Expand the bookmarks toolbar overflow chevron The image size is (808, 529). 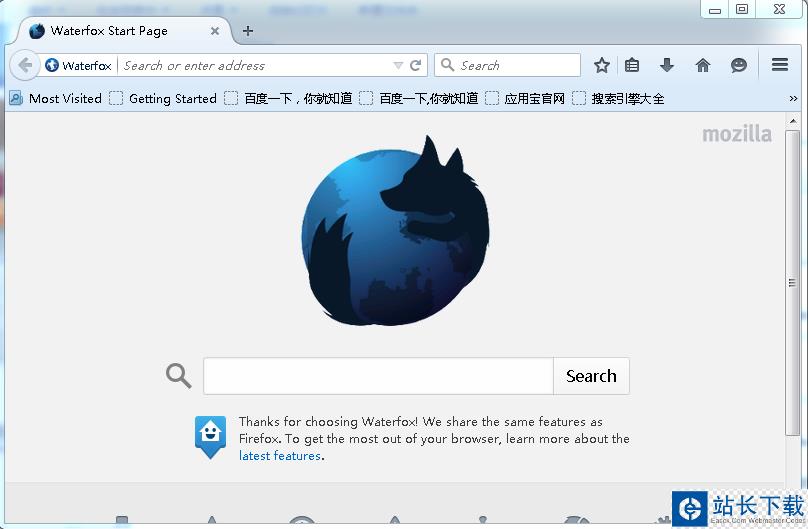pos(794,99)
